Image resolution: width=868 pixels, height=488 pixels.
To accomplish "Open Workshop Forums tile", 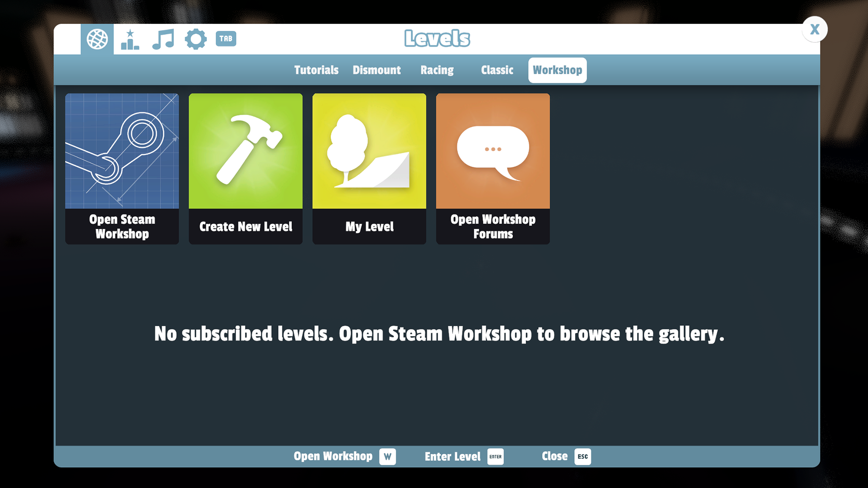I will tap(493, 169).
